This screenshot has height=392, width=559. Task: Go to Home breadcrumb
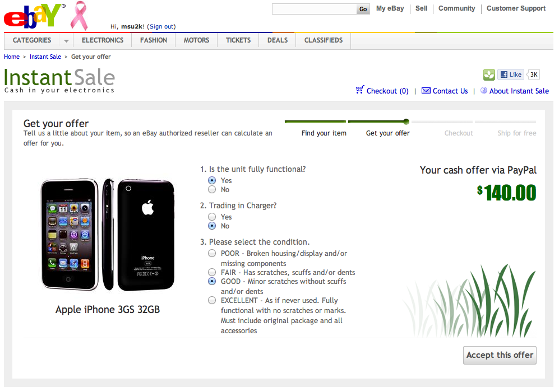(x=12, y=57)
